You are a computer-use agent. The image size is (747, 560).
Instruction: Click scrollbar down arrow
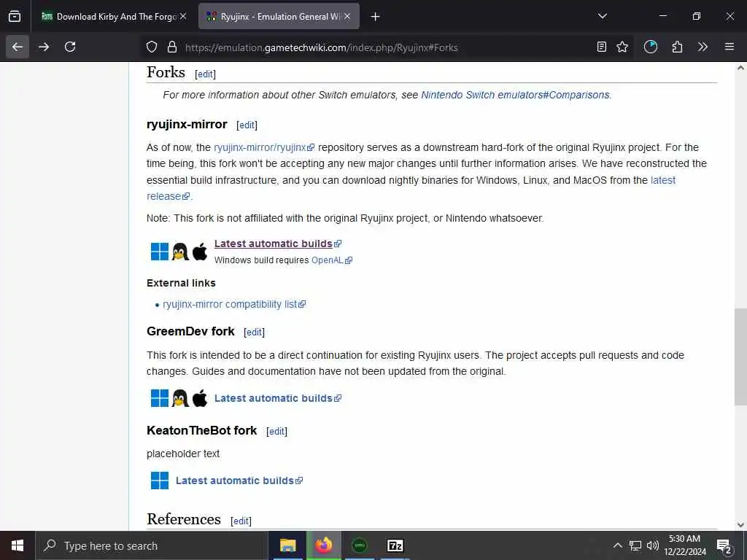coord(740,525)
